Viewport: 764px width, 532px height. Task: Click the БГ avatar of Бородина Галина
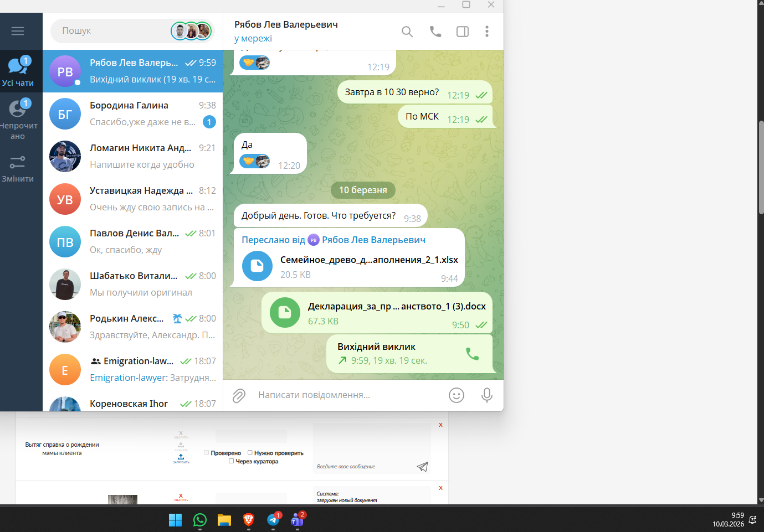pyautogui.click(x=65, y=114)
